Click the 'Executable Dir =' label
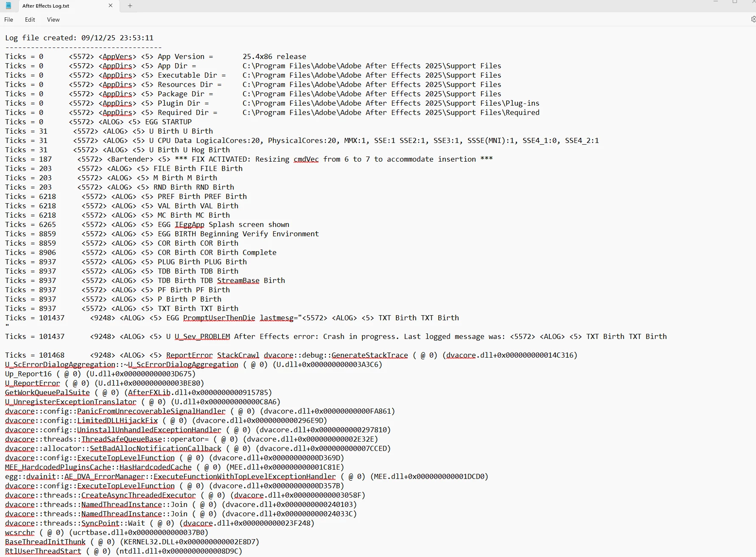 (x=192, y=75)
